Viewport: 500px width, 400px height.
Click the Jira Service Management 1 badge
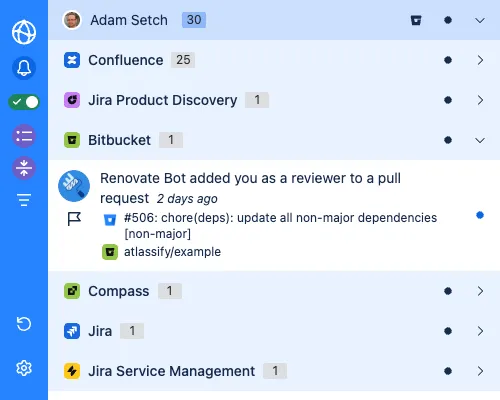(275, 371)
